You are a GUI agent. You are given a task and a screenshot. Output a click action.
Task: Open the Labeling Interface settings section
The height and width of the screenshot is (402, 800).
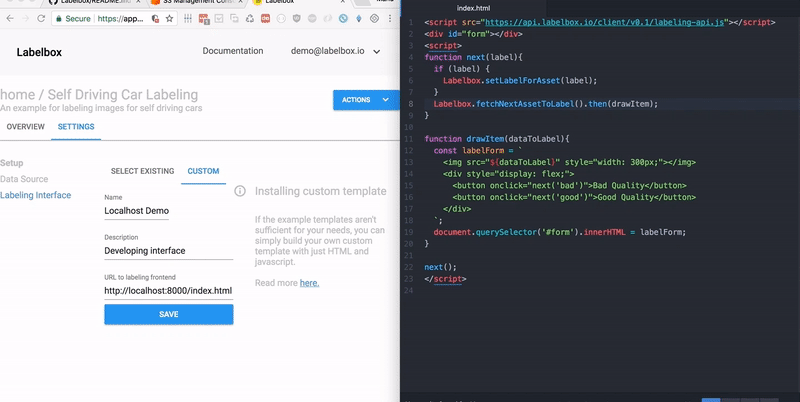pos(36,195)
